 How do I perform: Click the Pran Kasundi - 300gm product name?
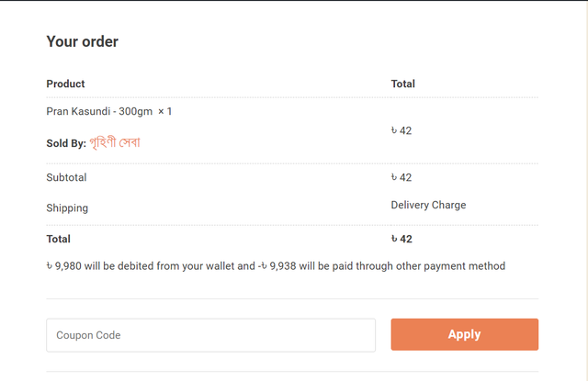[99, 111]
